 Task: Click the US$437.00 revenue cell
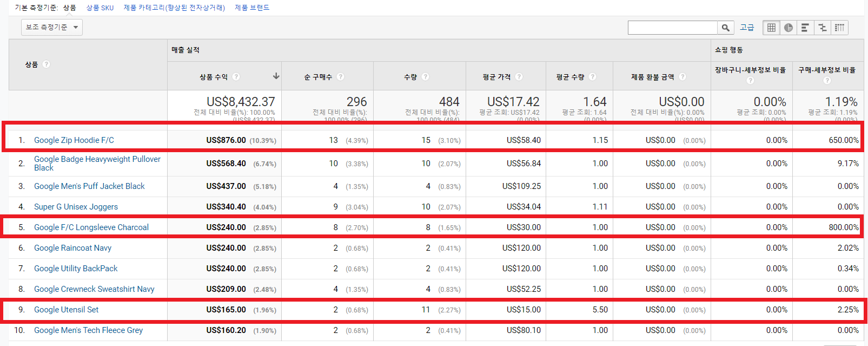click(226, 186)
